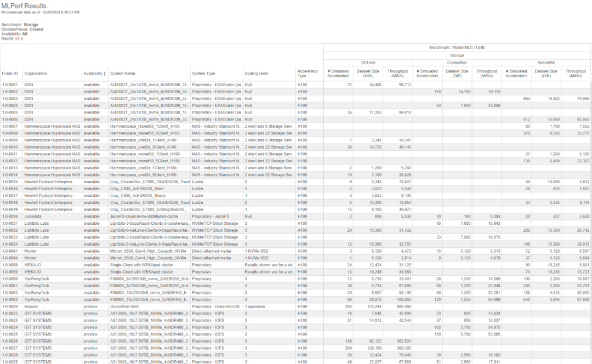This screenshot has height=364, width=592.
Task: Click the Proprietary - JuiceFS system type cell
Action: (210, 217)
